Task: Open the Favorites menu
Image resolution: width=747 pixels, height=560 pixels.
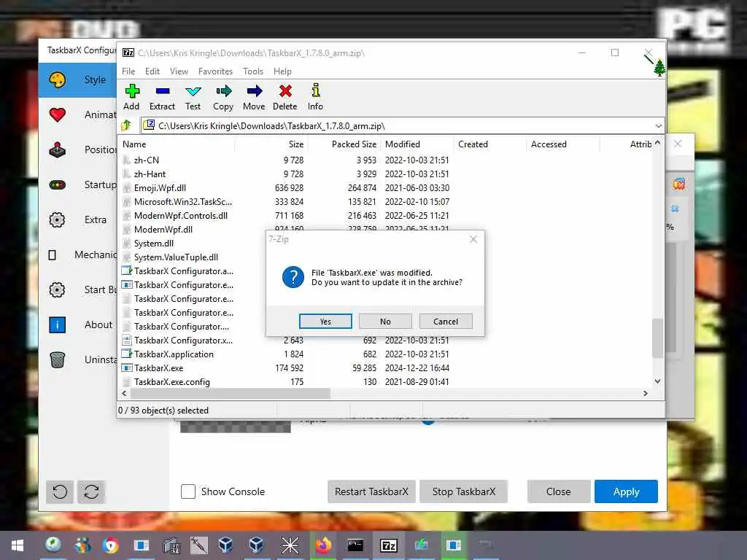Action: [215, 71]
